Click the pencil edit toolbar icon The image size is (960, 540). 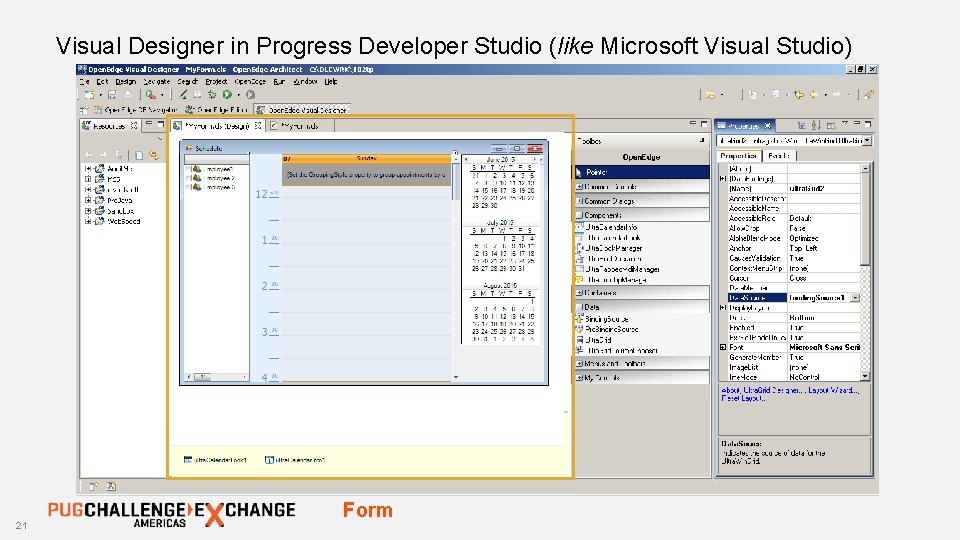(x=183, y=95)
